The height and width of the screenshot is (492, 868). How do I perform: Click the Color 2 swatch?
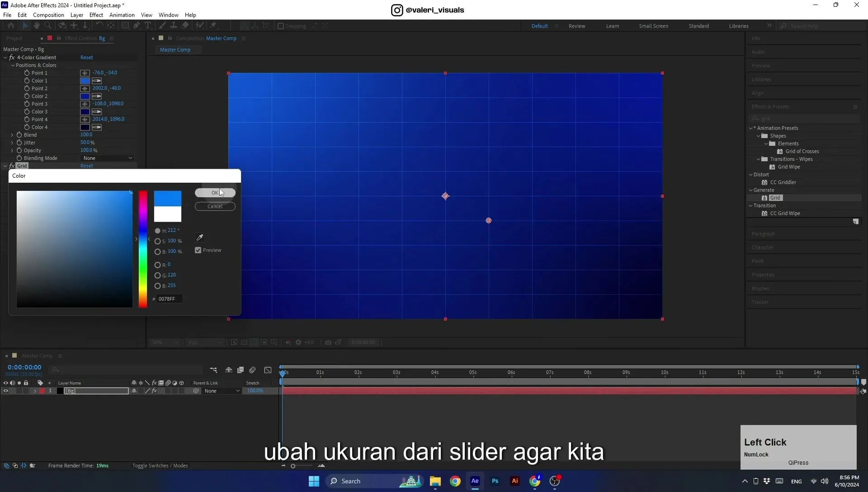pos(85,96)
